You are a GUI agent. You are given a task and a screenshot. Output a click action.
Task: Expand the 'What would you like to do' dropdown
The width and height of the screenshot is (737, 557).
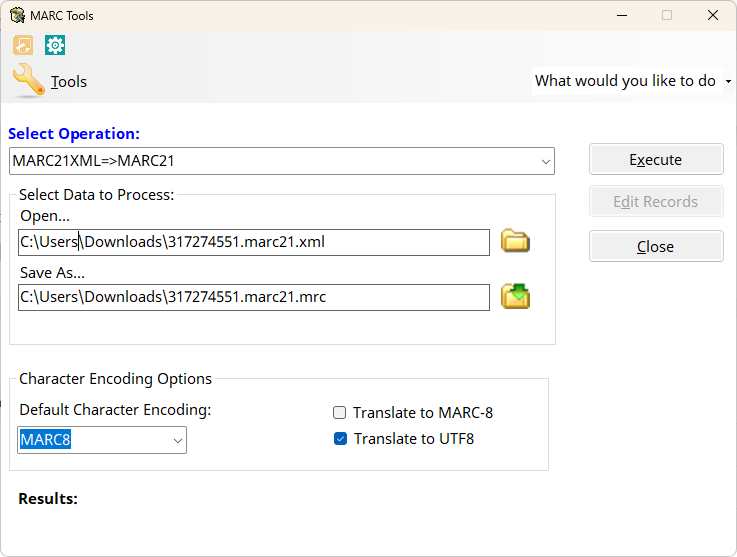click(728, 81)
